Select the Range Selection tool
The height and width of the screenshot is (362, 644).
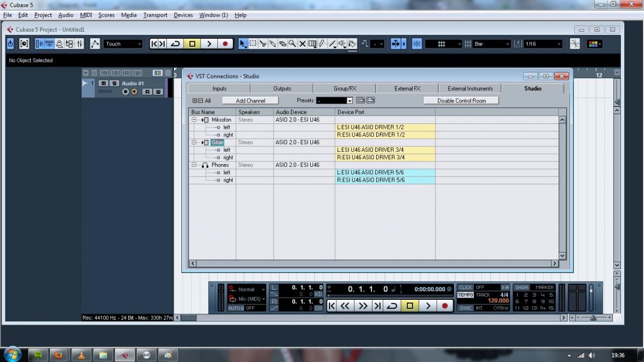(253, 44)
